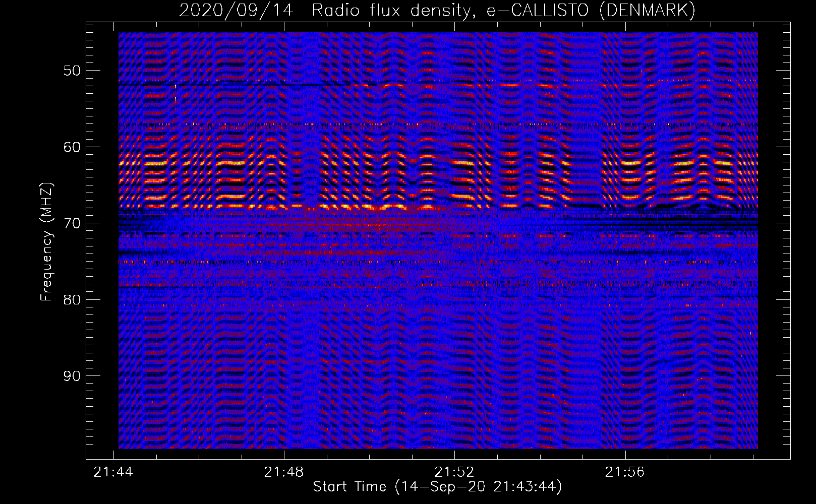Click the "21:56" time tick label
Screen dimensions: 816x504
(625, 472)
